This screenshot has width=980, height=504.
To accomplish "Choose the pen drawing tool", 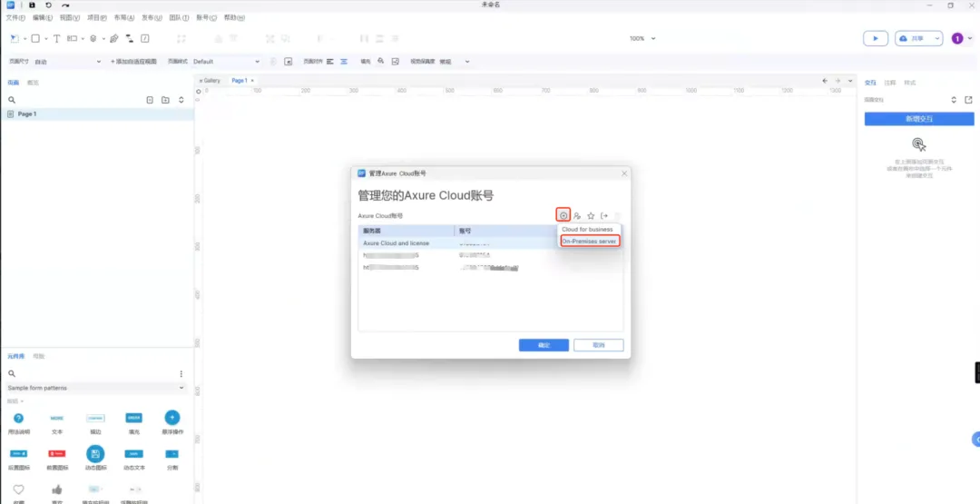I will coord(113,39).
